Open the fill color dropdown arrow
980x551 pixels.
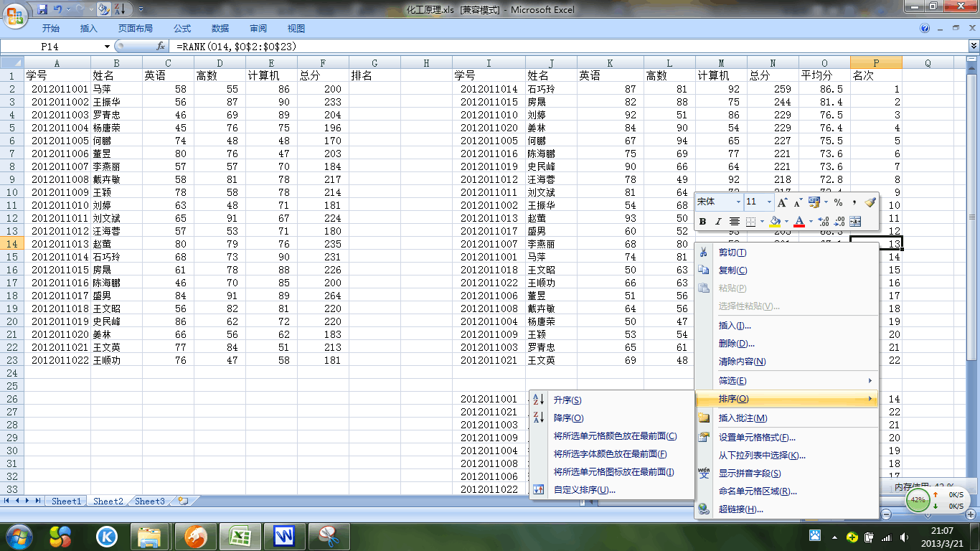pyautogui.click(x=786, y=222)
